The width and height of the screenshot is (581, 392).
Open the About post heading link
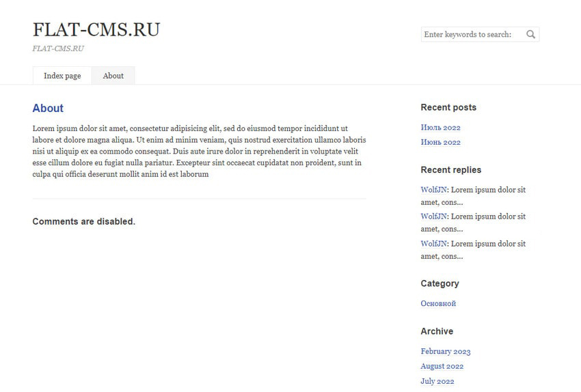[x=48, y=108]
